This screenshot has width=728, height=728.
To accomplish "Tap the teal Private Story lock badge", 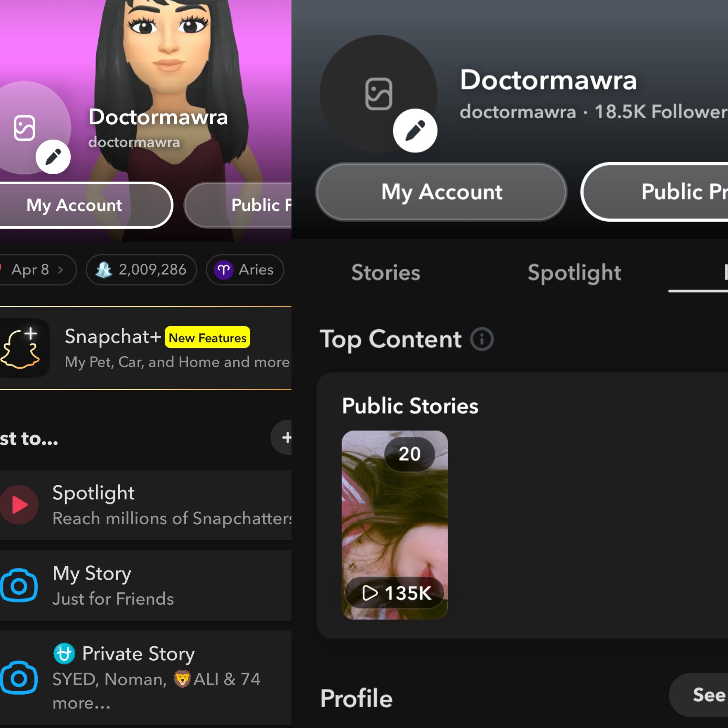I will (64, 653).
